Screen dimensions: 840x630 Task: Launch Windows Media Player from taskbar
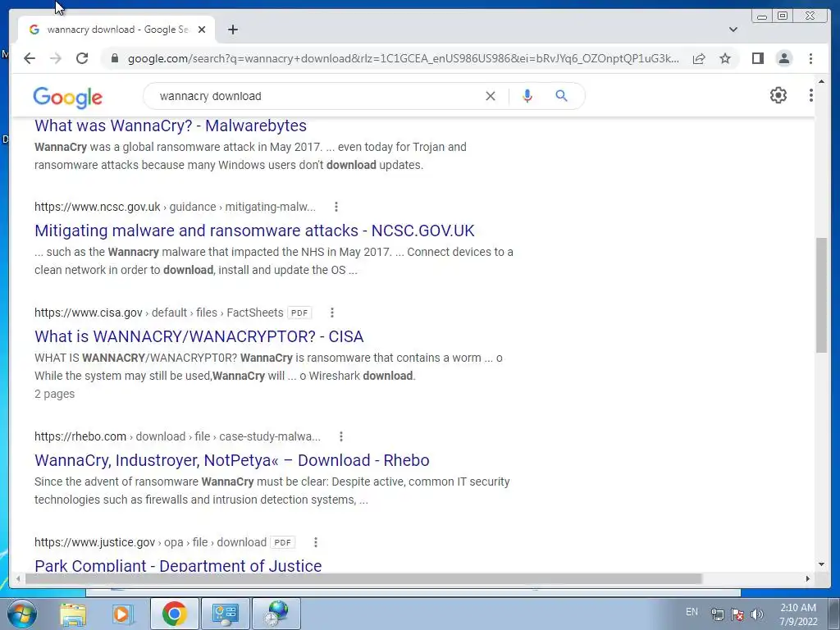[x=122, y=614]
